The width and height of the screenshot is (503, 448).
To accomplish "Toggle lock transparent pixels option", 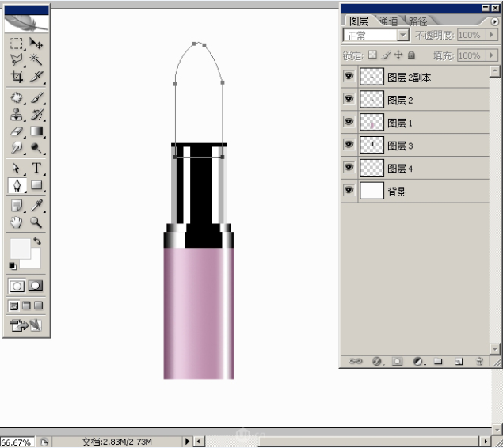I will 372,55.
